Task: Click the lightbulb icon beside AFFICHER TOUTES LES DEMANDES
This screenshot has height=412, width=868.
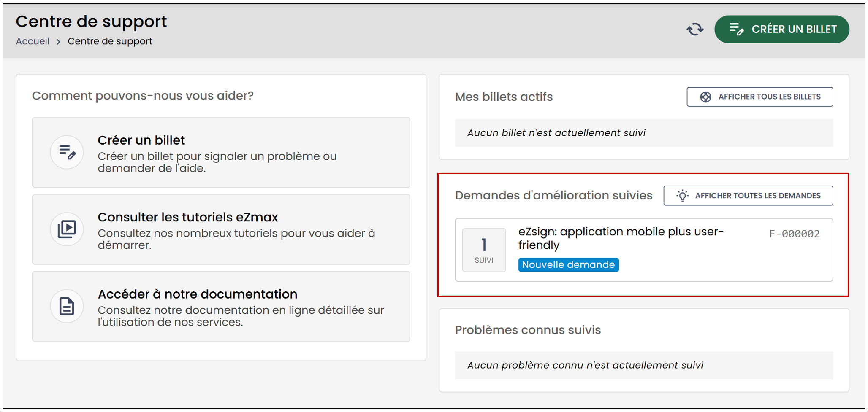Action: [x=682, y=196]
